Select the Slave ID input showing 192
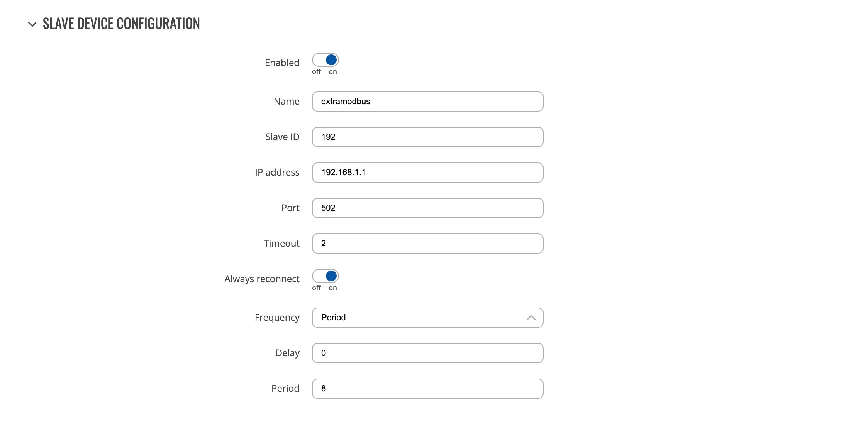The width and height of the screenshot is (868, 423). [x=427, y=137]
